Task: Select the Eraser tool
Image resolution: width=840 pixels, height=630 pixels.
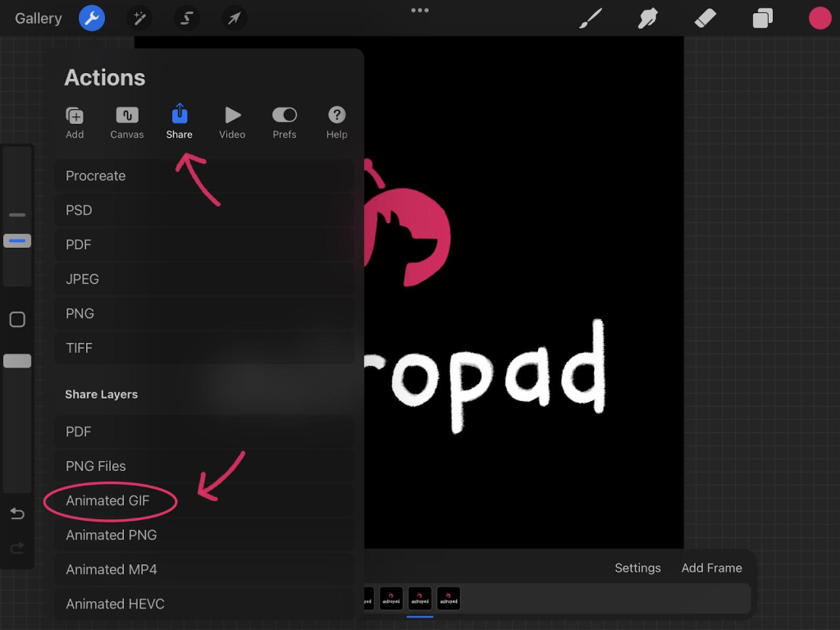Action: 705,18
